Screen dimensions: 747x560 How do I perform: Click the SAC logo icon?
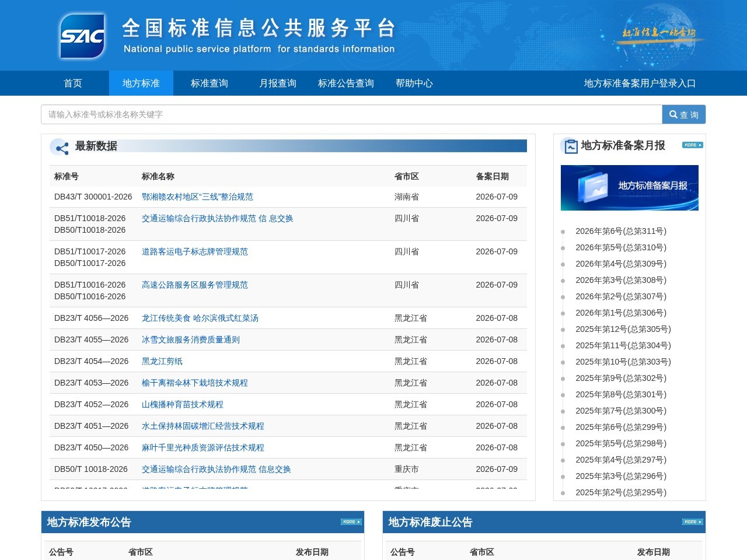coord(82,36)
